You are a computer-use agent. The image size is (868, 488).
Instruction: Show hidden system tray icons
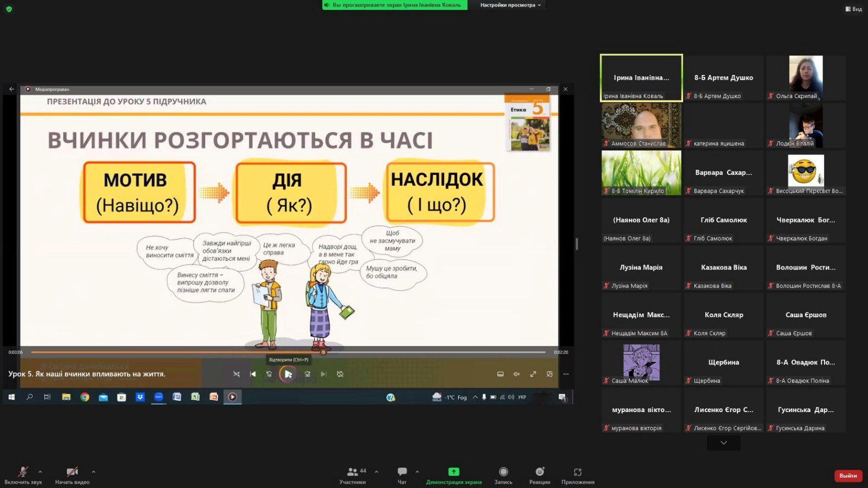coord(475,397)
